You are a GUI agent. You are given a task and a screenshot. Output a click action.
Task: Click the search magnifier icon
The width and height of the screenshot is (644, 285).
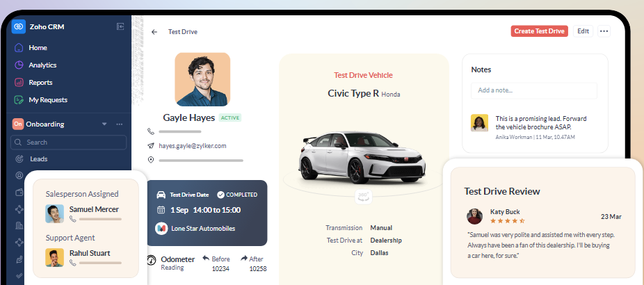click(17, 142)
